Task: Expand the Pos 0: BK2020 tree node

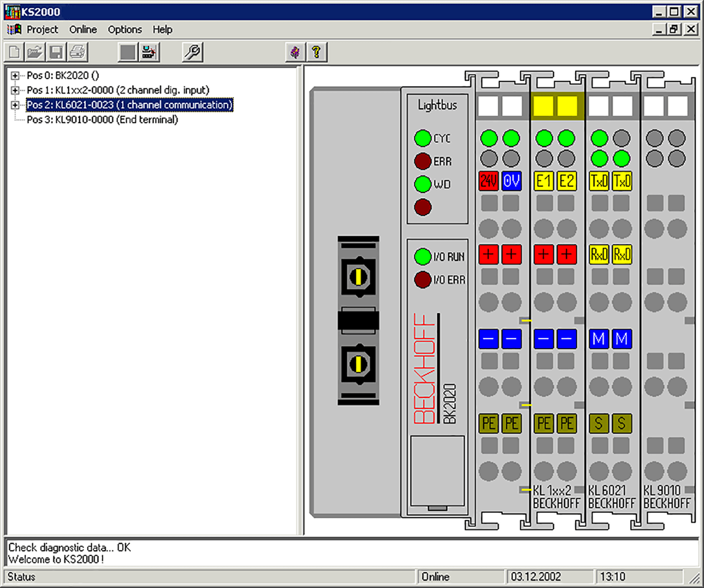Action: (15, 76)
